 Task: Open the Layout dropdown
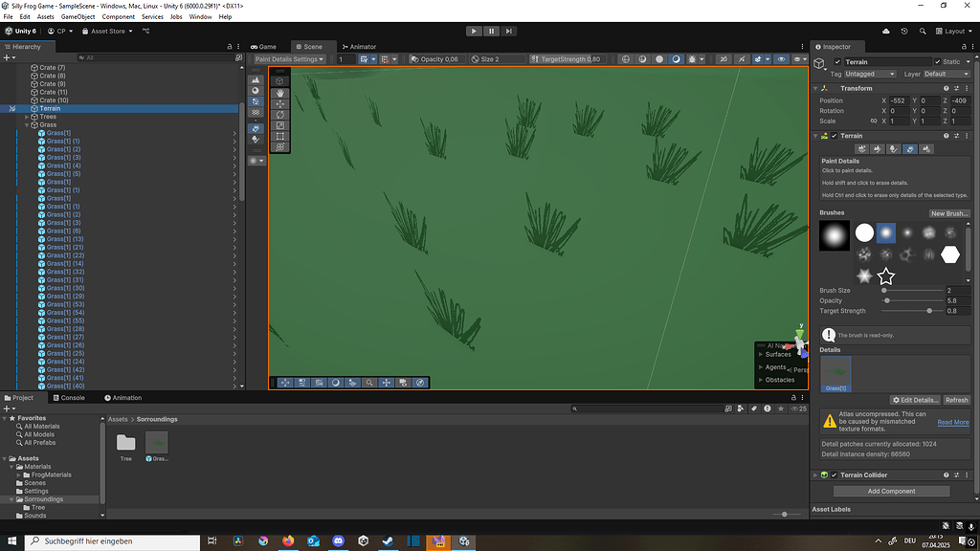point(953,30)
